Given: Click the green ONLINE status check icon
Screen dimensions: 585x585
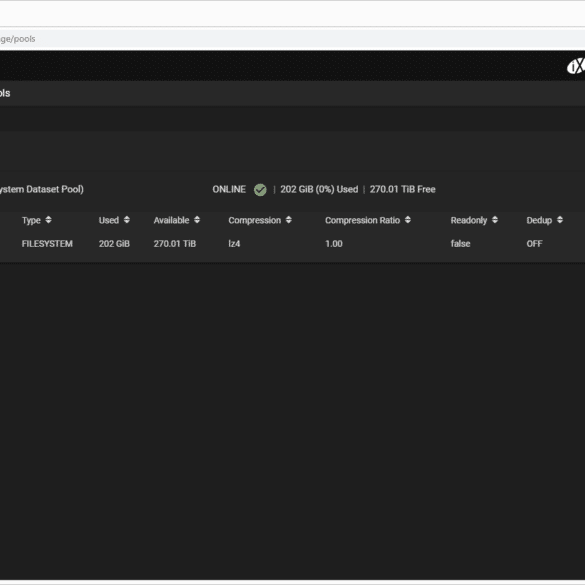Looking at the screenshot, I should pyautogui.click(x=260, y=190).
